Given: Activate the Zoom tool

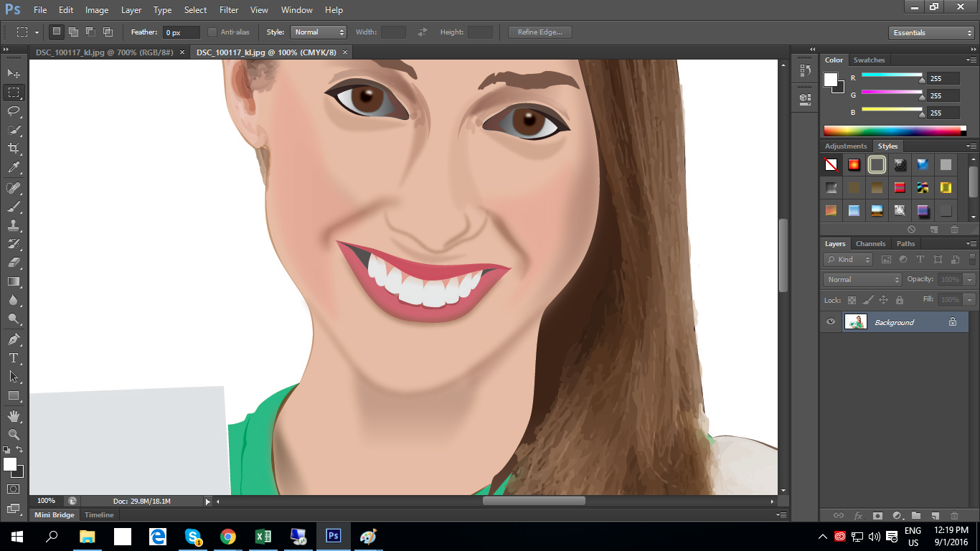Looking at the screenshot, I should [14, 434].
